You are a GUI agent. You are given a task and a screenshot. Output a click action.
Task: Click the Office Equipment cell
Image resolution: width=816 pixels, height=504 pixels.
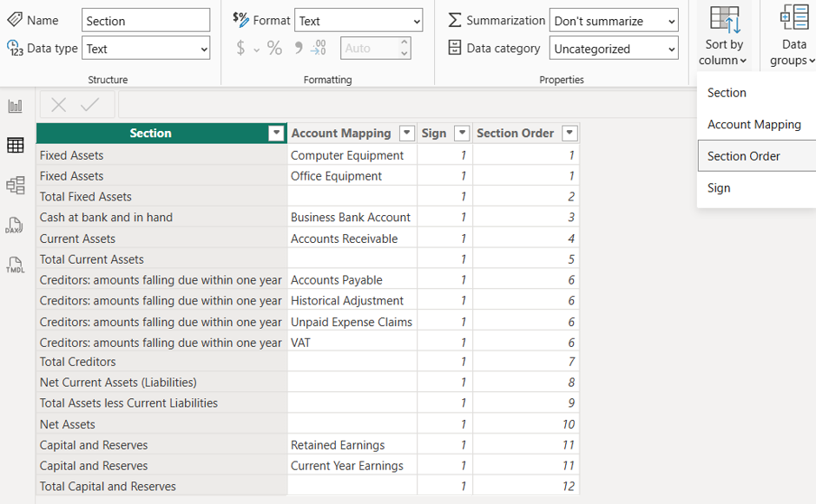[x=352, y=176]
